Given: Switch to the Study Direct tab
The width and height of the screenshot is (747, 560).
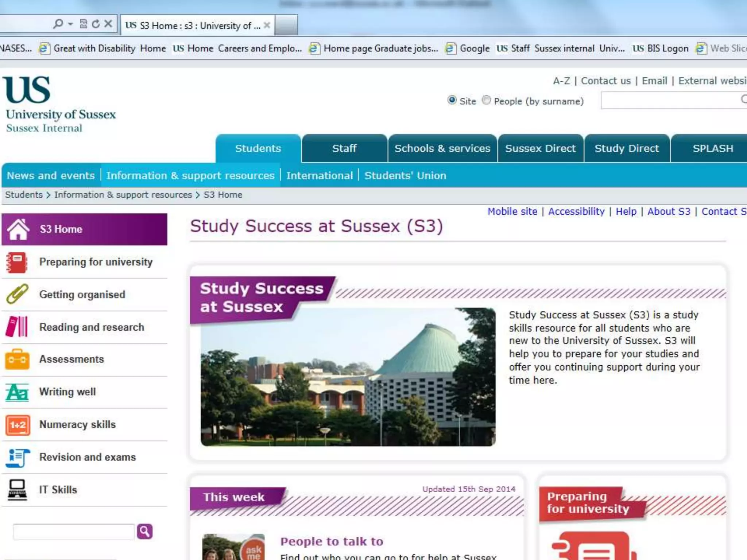Looking at the screenshot, I should point(627,148).
